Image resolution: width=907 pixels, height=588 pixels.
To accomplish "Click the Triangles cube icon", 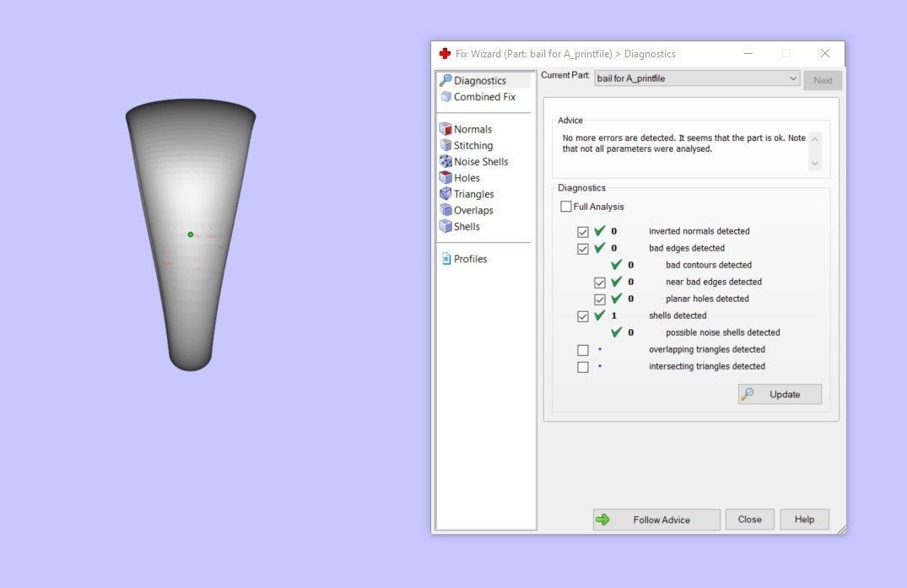I will (445, 193).
